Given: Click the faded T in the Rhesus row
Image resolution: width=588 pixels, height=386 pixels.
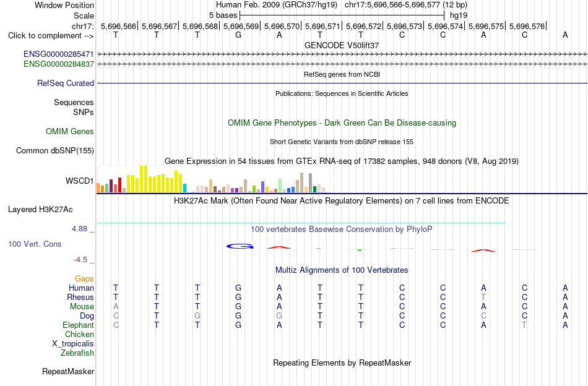Looking at the screenshot, I should [483, 297].
